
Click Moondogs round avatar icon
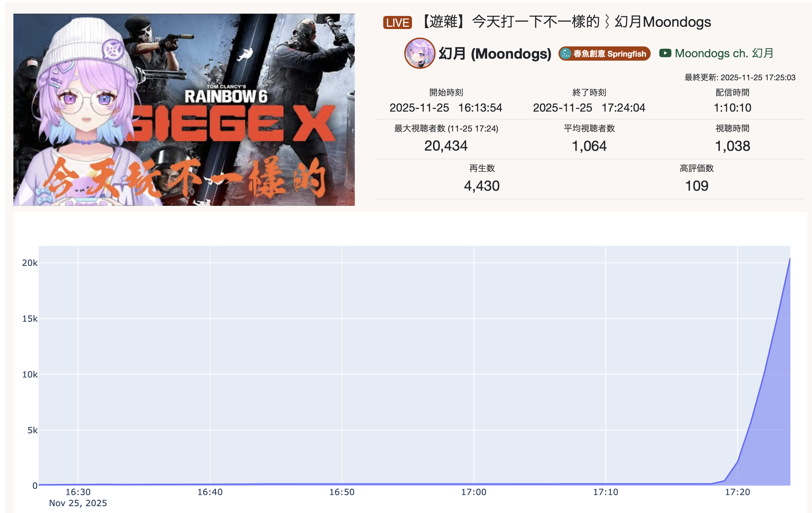tap(419, 53)
